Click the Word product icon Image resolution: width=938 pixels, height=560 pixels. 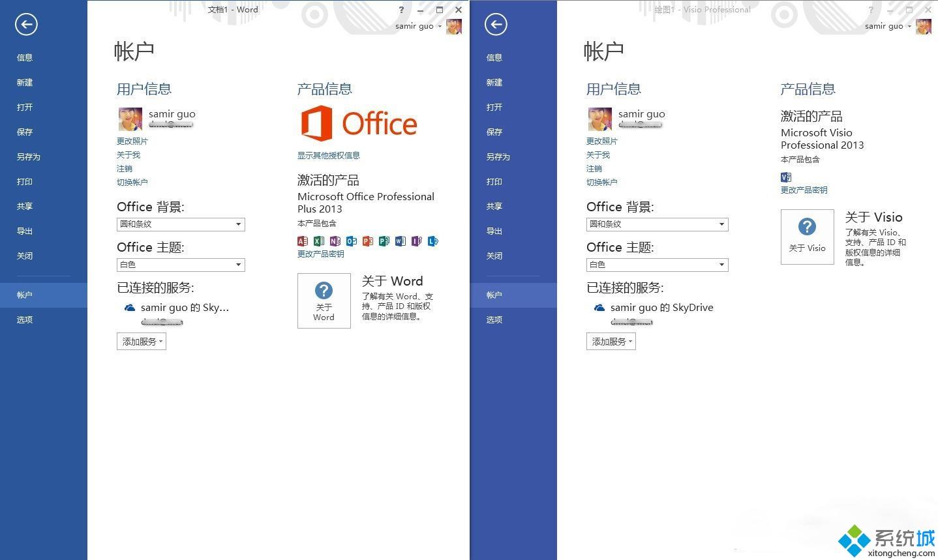coord(401,241)
